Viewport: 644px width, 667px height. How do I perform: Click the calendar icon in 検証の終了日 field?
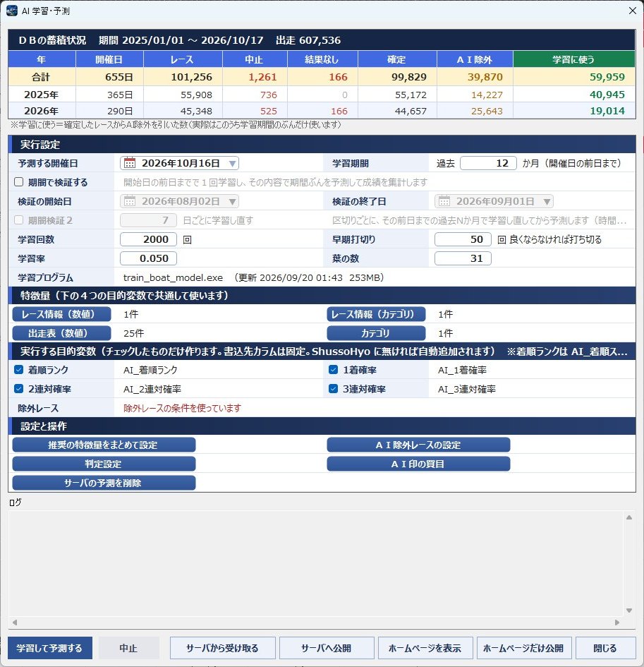(x=444, y=201)
